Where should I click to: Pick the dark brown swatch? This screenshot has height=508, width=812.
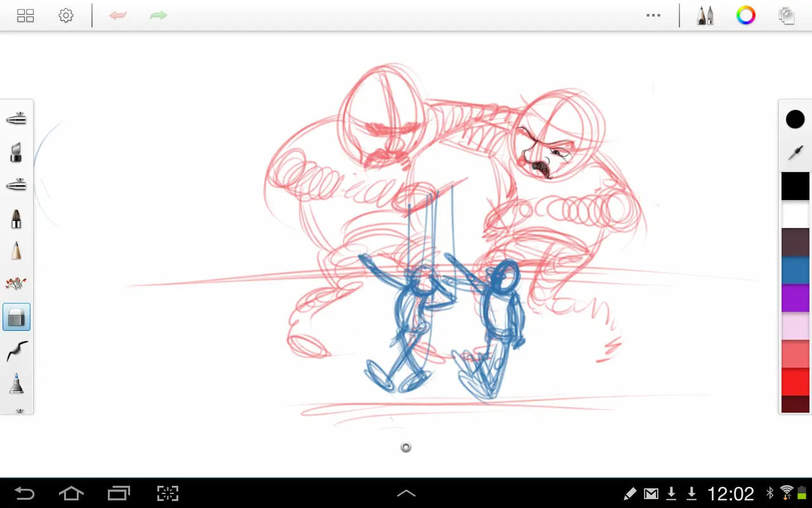tap(796, 242)
